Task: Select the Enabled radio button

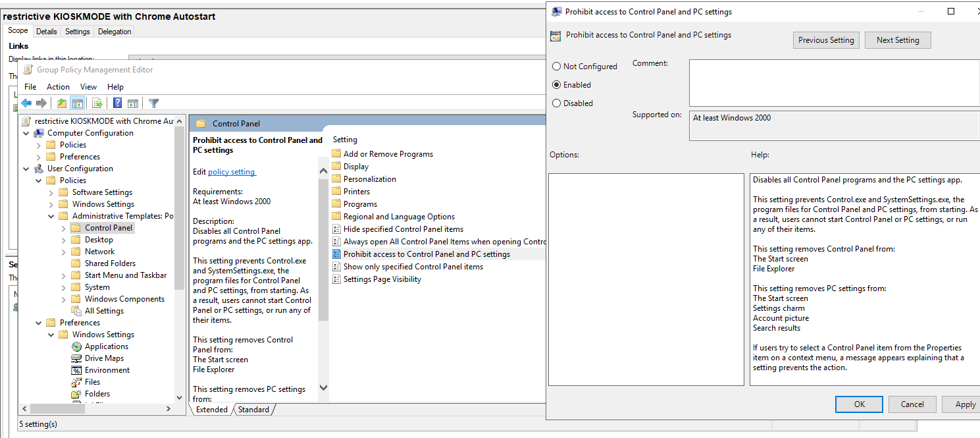Action: 557,85
